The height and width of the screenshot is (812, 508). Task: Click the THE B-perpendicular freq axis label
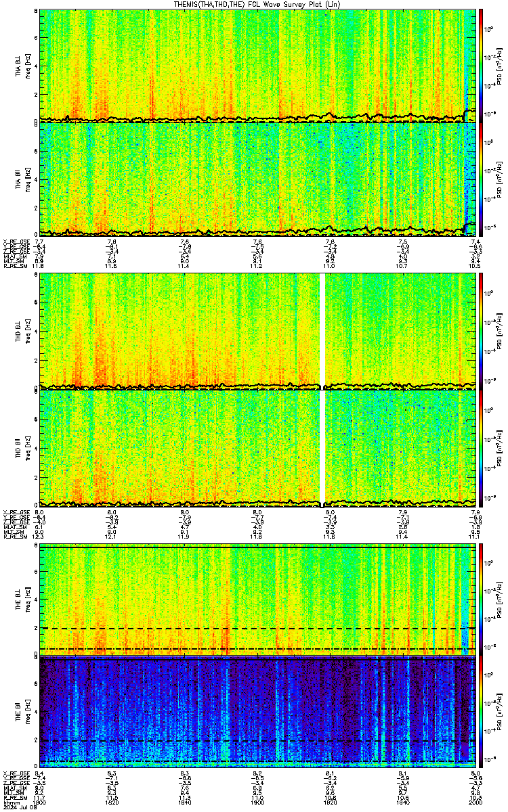click(28, 600)
